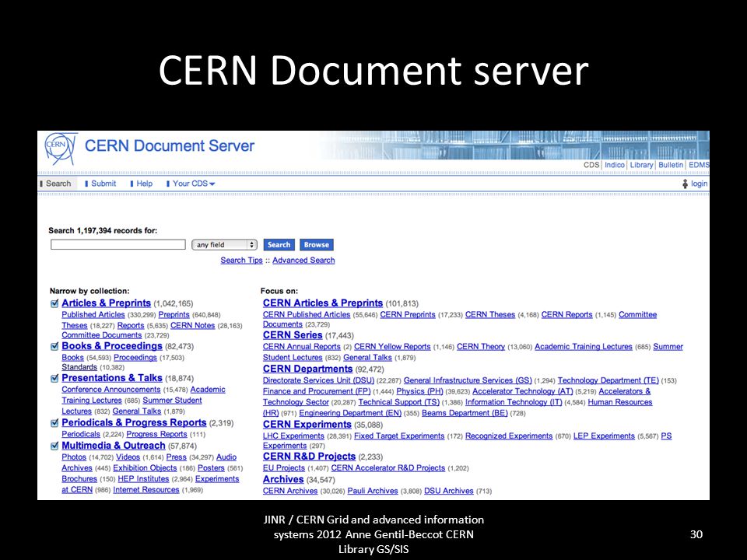Expand the Your CDS menu
The height and width of the screenshot is (560, 747).
(x=194, y=184)
